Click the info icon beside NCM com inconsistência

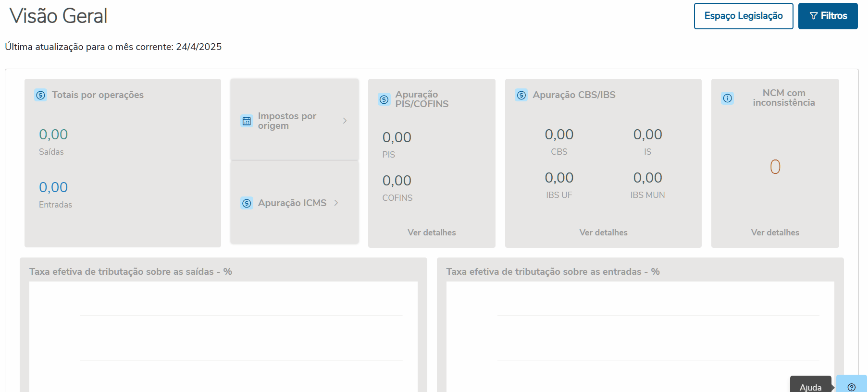(x=728, y=98)
